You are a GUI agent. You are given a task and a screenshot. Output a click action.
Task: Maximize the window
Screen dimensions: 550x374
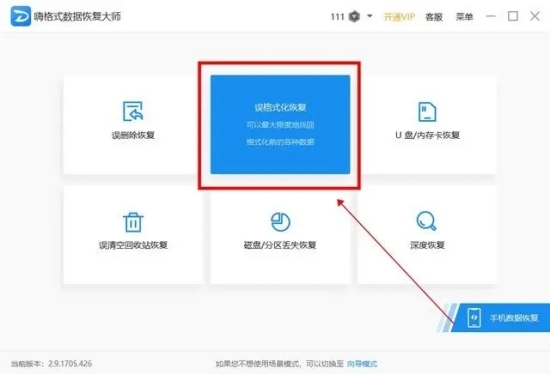(513, 16)
